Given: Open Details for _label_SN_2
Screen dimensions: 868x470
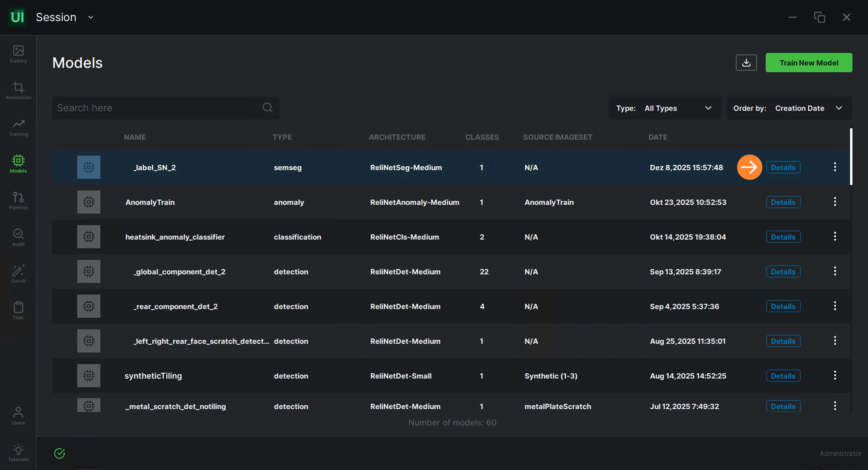Looking at the screenshot, I should click(783, 167).
